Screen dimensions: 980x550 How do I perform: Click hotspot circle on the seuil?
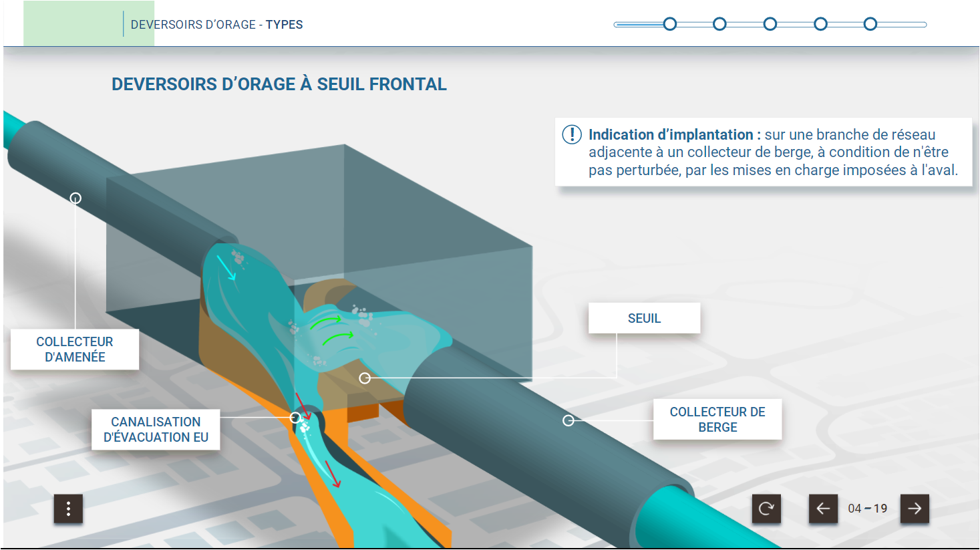coord(365,378)
